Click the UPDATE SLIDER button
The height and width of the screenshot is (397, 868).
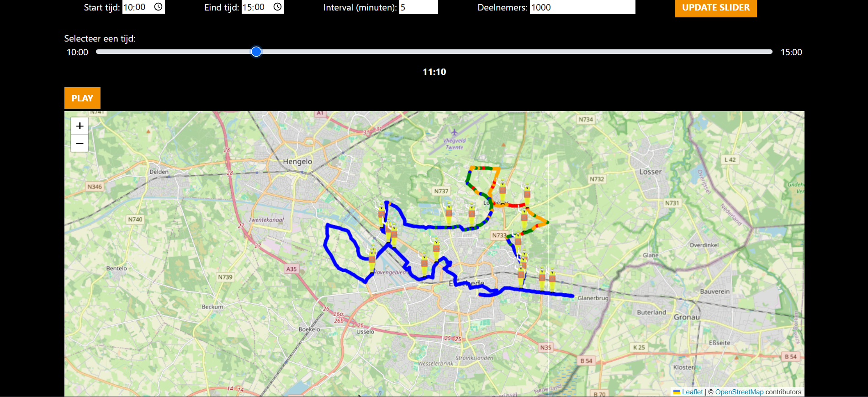(x=715, y=8)
